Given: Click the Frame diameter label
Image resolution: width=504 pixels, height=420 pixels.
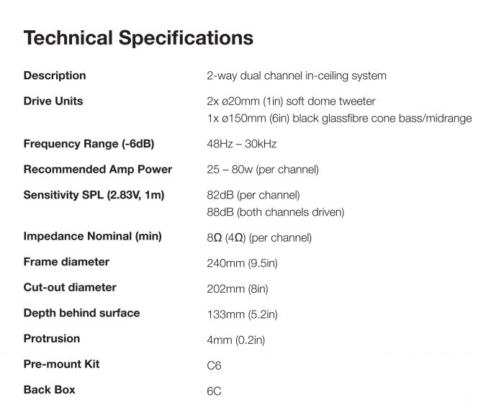Looking at the screenshot, I should [x=66, y=262].
